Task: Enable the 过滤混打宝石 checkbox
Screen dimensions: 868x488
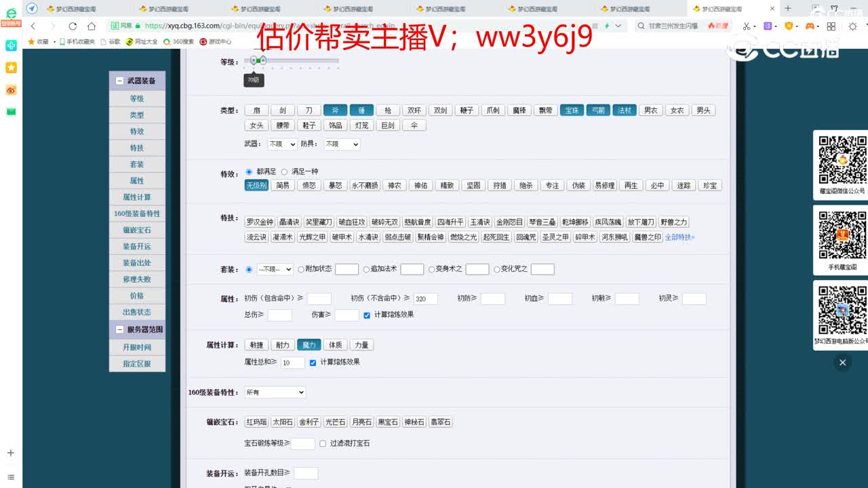Action: pyautogui.click(x=323, y=443)
